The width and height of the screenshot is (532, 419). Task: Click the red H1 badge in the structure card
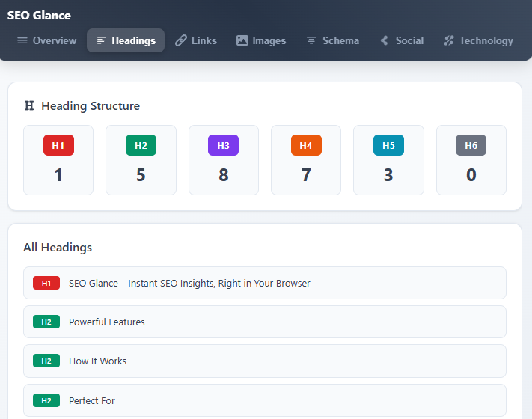(58, 145)
